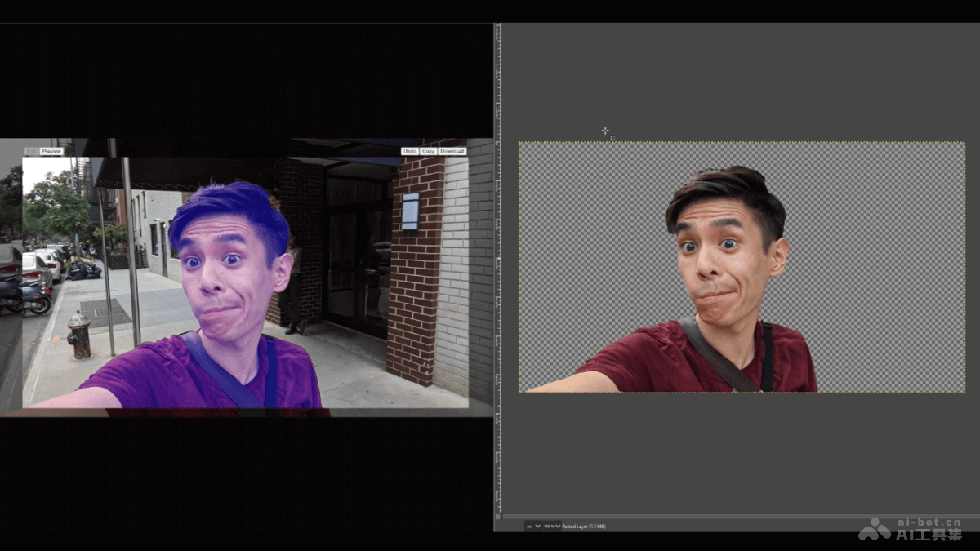This screenshot has height=551, width=980.
Task: Click the Preview button above the photo
Action: [x=51, y=151]
